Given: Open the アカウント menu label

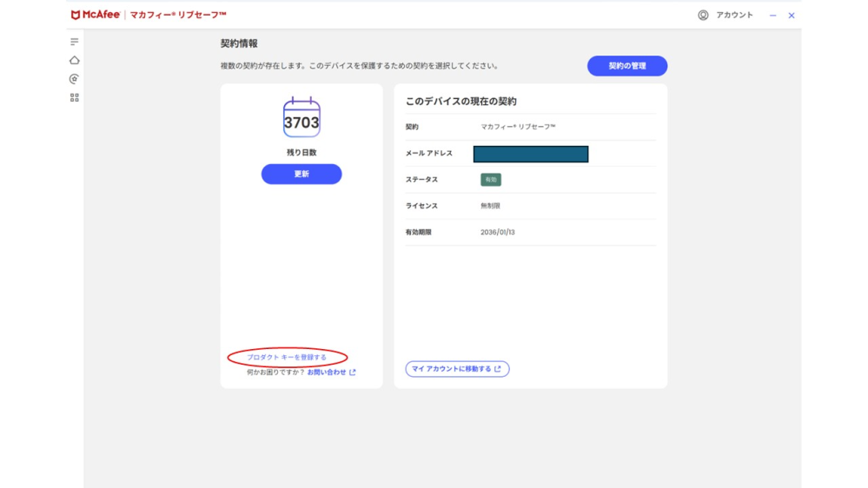Looking at the screenshot, I should pyautogui.click(x=734, y=15).
